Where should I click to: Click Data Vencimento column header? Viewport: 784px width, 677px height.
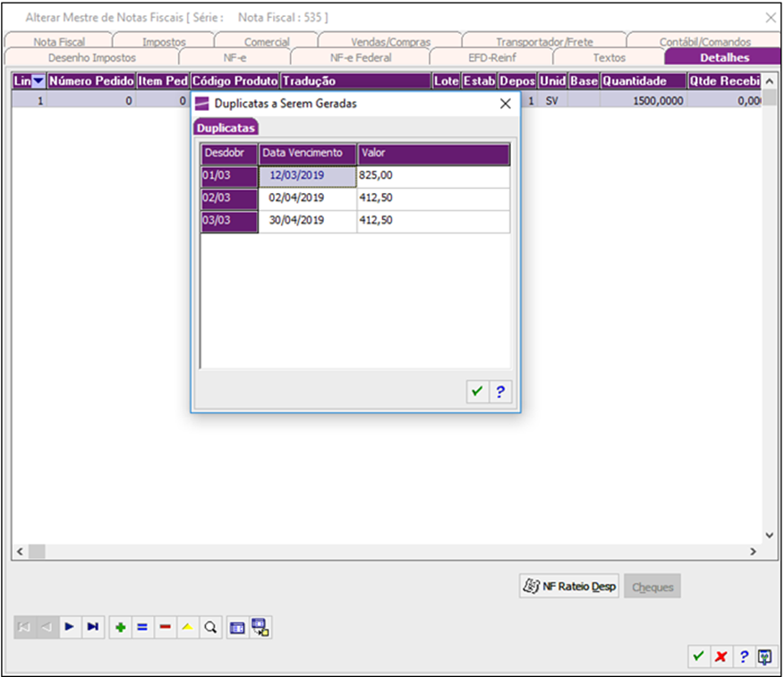(x=308, y=154)
